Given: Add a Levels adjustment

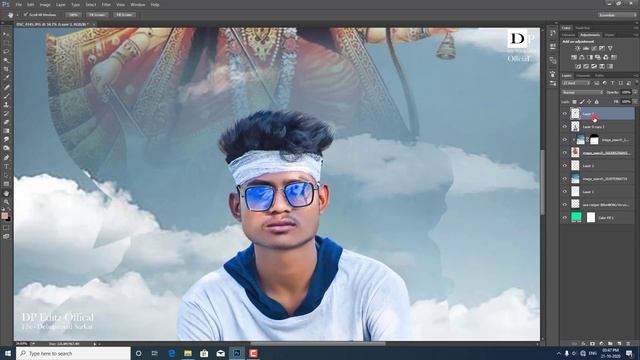Looking at the screenshot, I should point(586,49).
